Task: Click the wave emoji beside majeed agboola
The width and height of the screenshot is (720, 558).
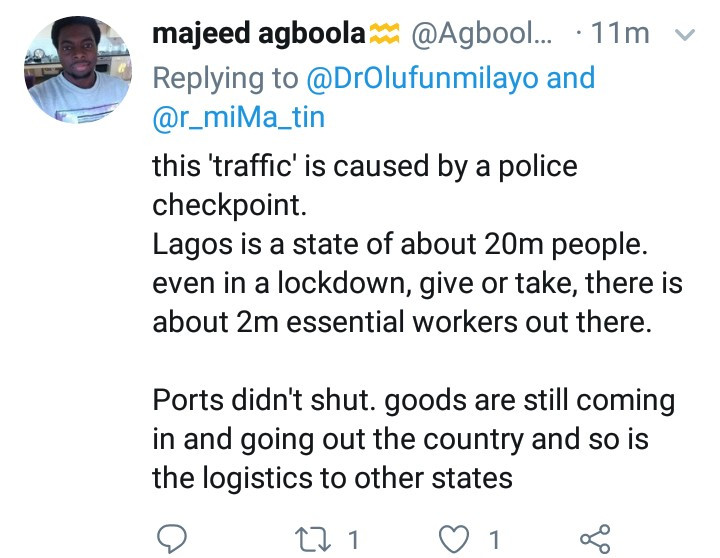Action: point(385,35)
